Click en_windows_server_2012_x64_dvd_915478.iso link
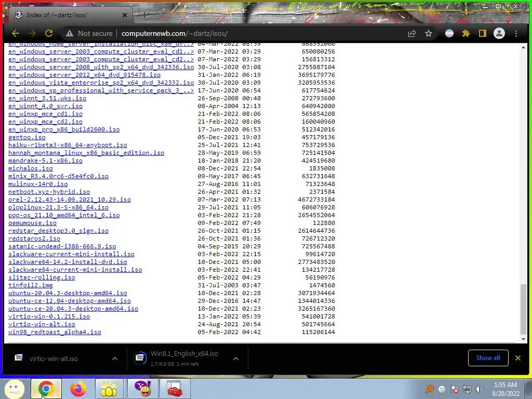 [84, 75]
